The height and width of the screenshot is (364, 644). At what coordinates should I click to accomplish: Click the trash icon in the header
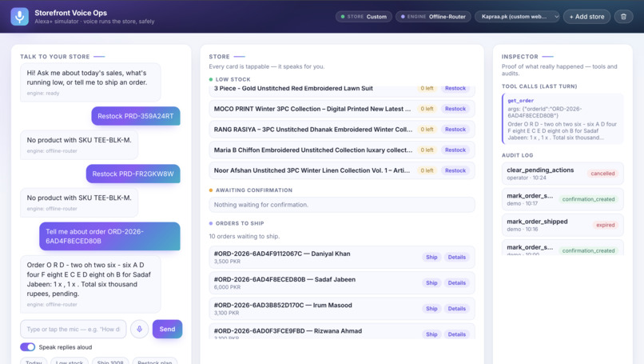tap(623, 17)
